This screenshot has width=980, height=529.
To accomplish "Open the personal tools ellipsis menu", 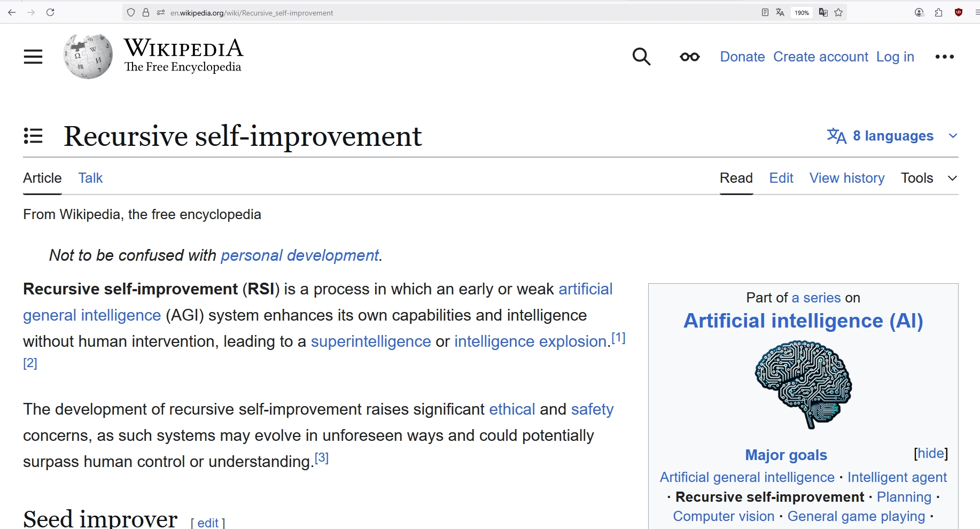I will (x=944, y=57).
